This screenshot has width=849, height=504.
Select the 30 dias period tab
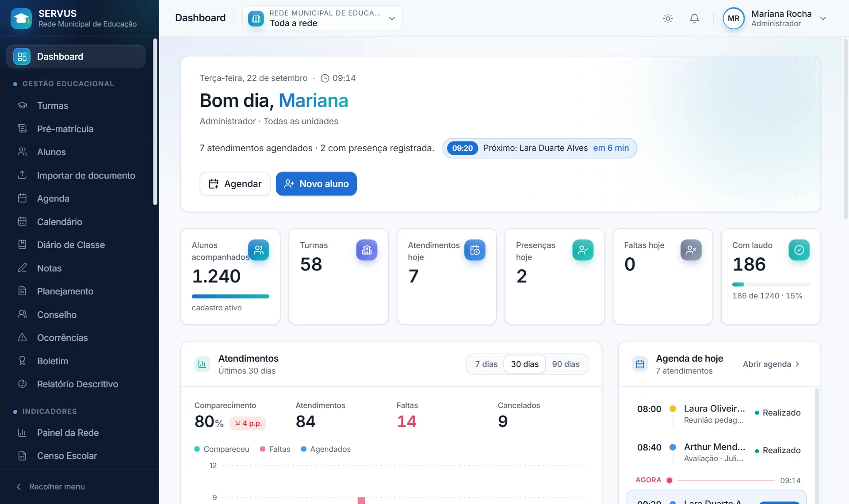tap(524, 364)
